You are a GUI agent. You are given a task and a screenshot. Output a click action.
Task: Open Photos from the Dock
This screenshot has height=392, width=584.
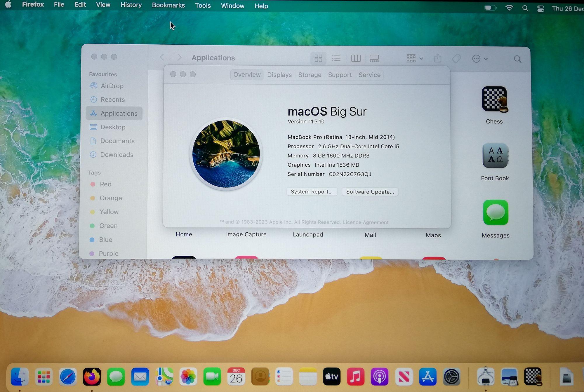pyautogui.click(x=188, y=377)
